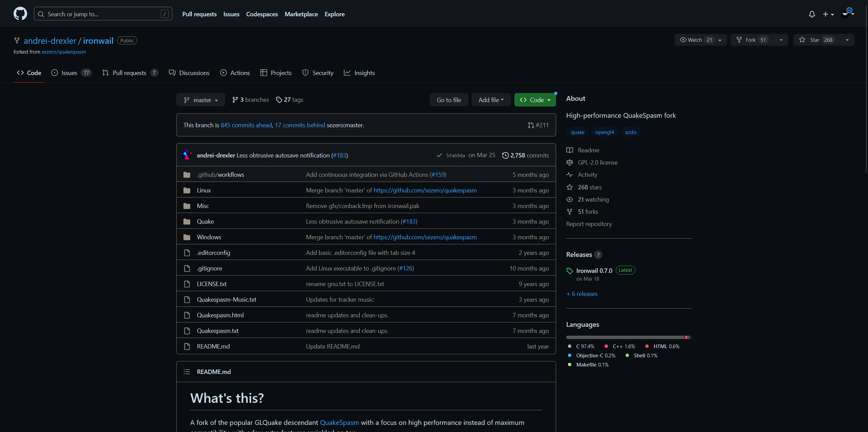Open pull request #211 icon link
This screenshot has width=868, height=432.
538,125
